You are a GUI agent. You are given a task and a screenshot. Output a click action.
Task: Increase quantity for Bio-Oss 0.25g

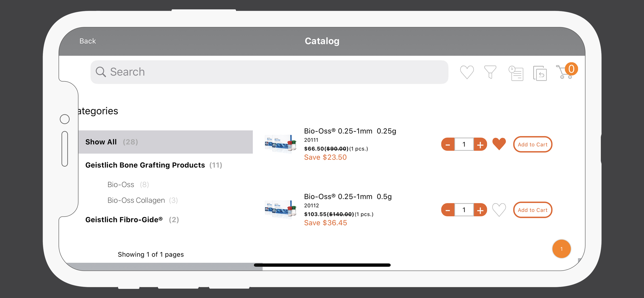480,144
